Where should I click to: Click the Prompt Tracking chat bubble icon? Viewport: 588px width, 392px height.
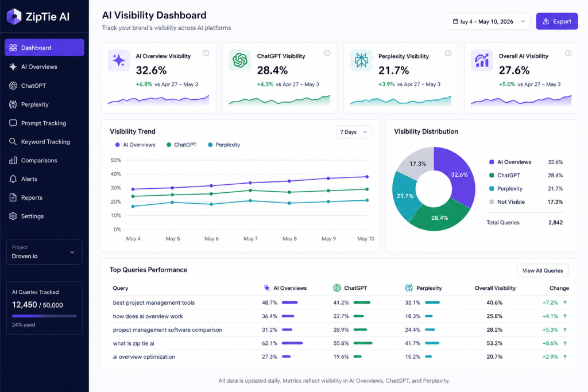tap(13, 123)
